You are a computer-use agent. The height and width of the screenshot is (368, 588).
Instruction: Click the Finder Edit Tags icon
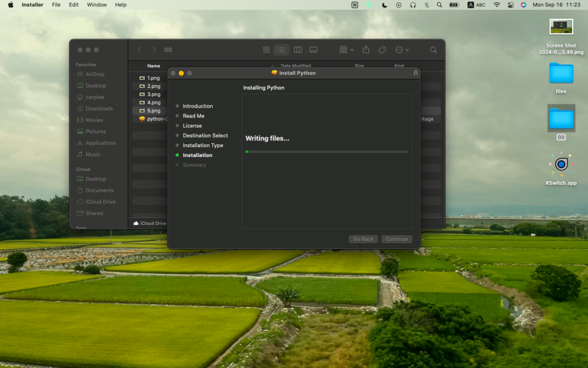click(x=382, y=50)
